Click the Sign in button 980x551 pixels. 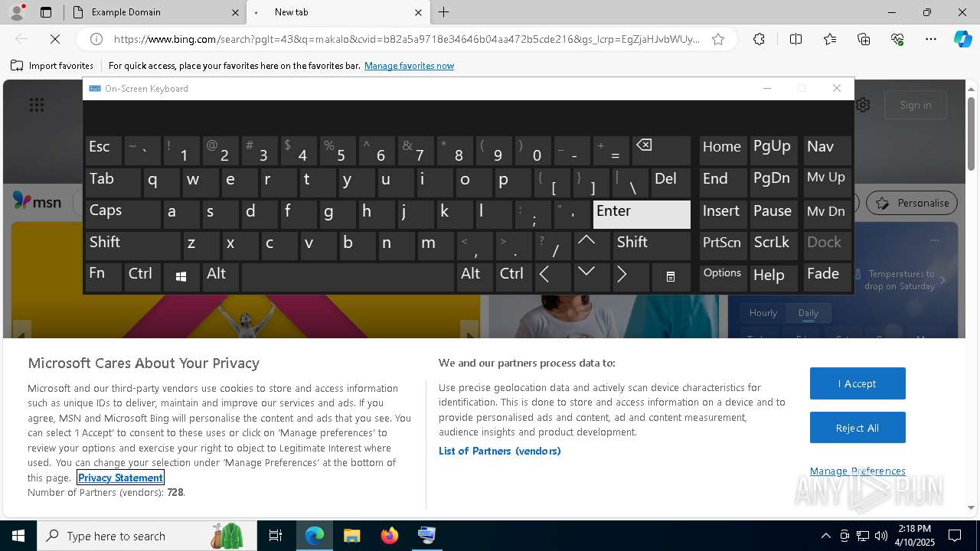coord(916,105)
